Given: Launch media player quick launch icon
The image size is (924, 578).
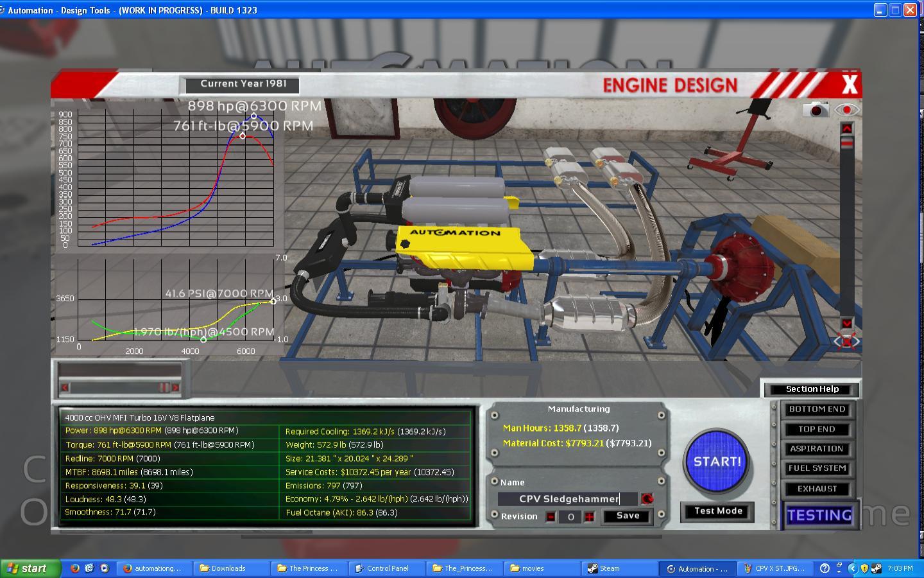Looking at the screenshot, I should pos(105,568).
